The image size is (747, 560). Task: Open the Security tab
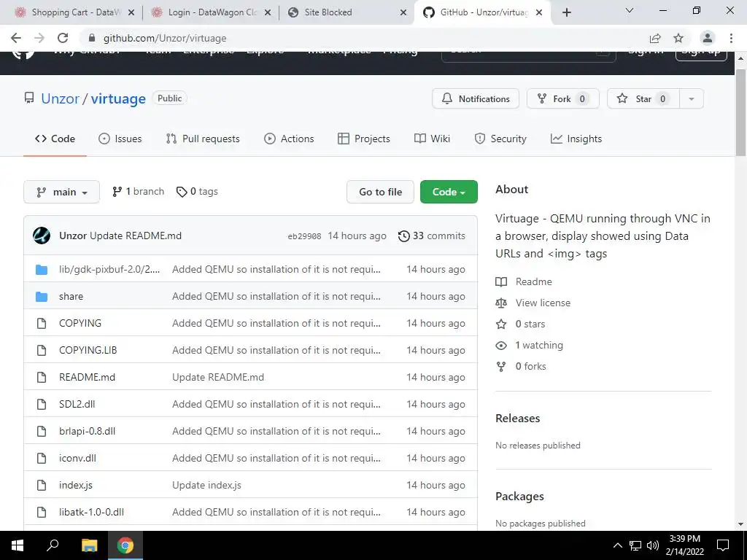[500, 139]
